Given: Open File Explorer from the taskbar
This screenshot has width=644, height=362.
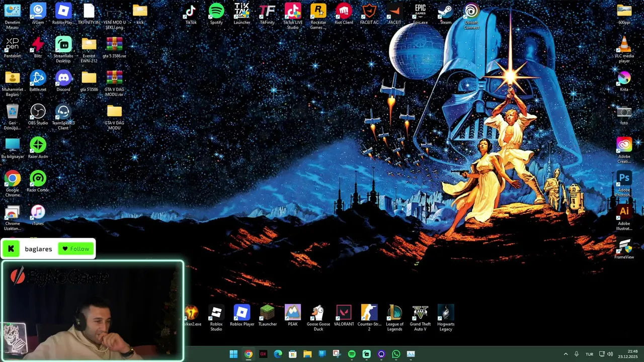Looking at the screenshot, I should [307, 354].
